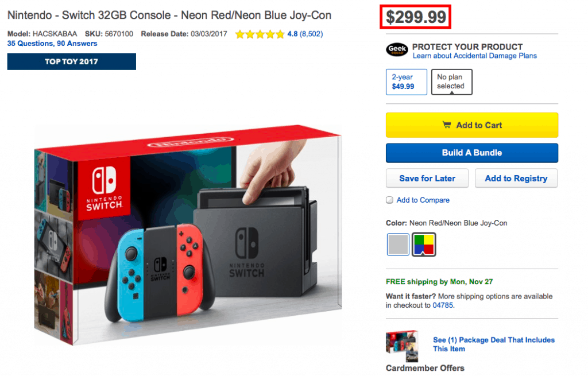Image resolution: width=588 pixels, height=376 pixels.
Task: Select the Neon Red/Neon Blue color swatch
Action: [x=424, y=244]
